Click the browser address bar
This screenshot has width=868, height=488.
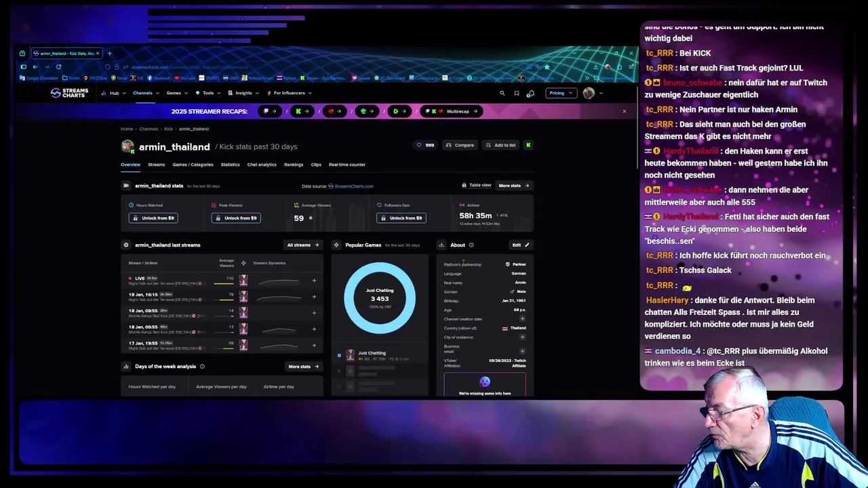[x=325, y=66]
